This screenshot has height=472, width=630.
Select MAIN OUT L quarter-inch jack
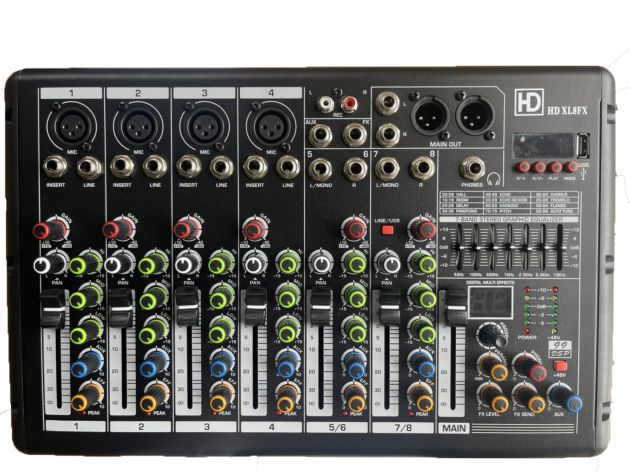387,104
